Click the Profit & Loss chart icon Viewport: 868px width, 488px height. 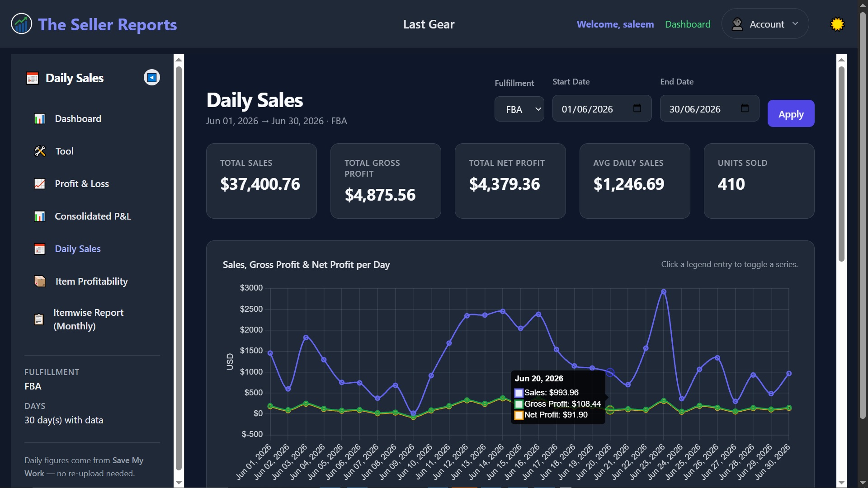(x=40, y=183)
